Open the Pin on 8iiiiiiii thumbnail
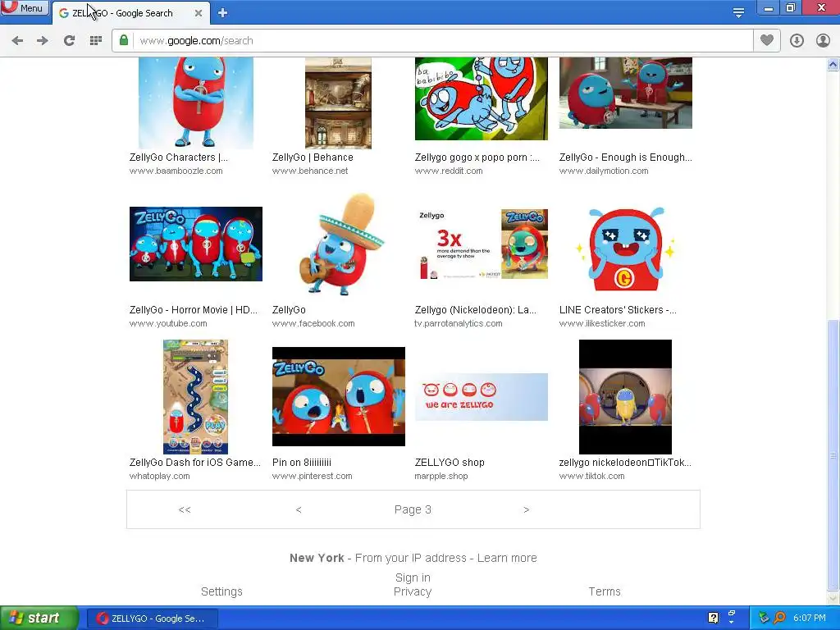This screenshot has height=630, width=840. pyautogui.click(x=338, y=396)
